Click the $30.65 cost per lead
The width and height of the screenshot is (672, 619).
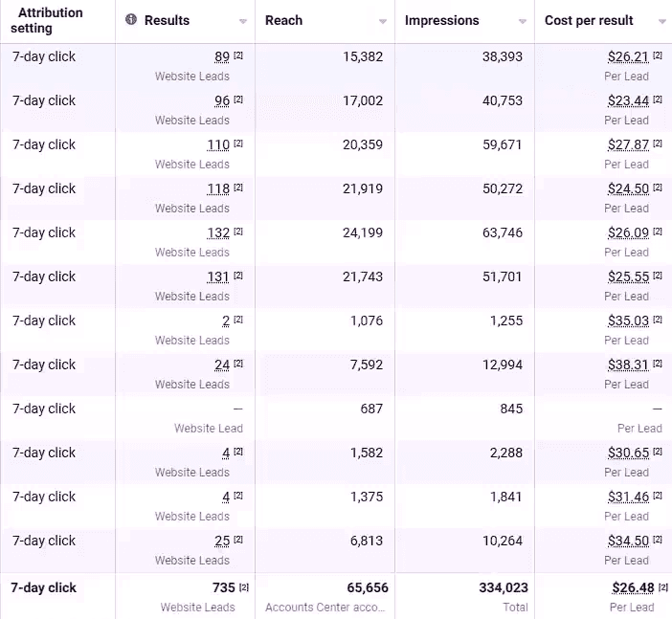click(628, 453)
